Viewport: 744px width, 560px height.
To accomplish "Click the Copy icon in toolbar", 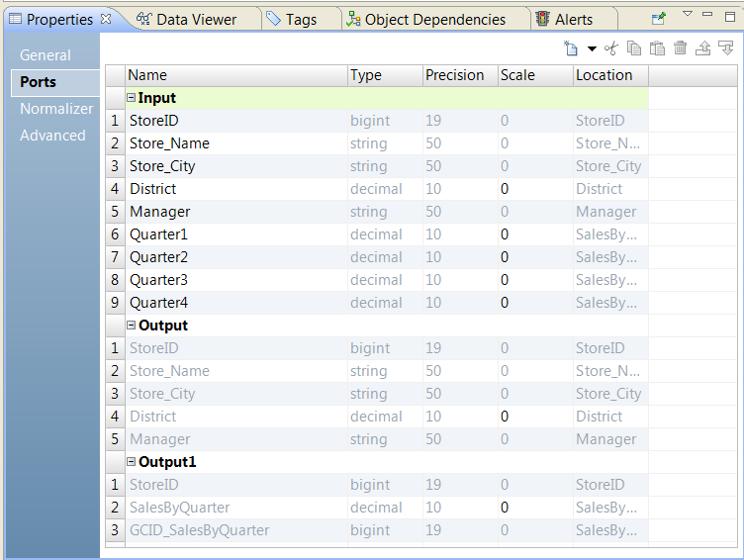I will 634,47.
